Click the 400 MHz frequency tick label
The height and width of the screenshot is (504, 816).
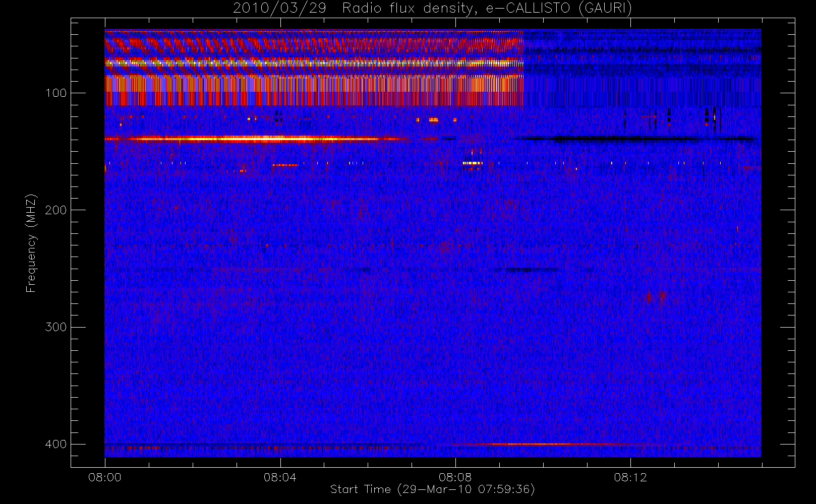(55, 445)
